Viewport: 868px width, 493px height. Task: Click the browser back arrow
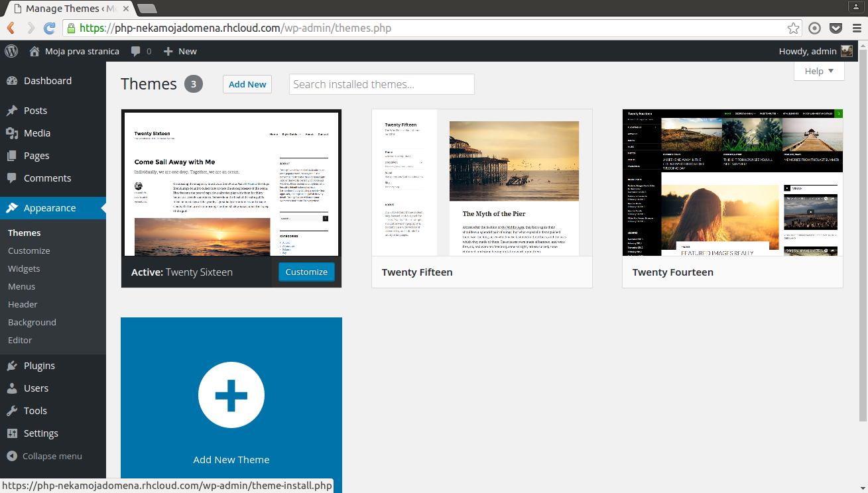click(x=11, y=28)
